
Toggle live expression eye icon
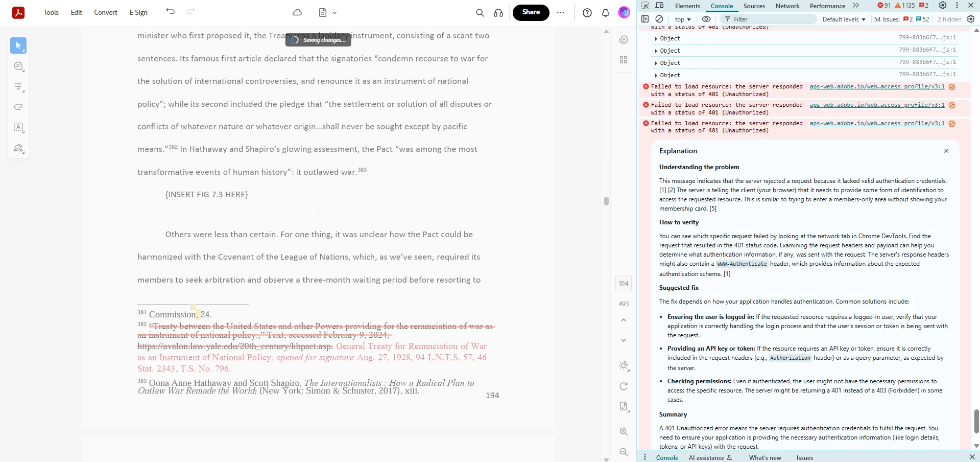click(x=706, y=19)
